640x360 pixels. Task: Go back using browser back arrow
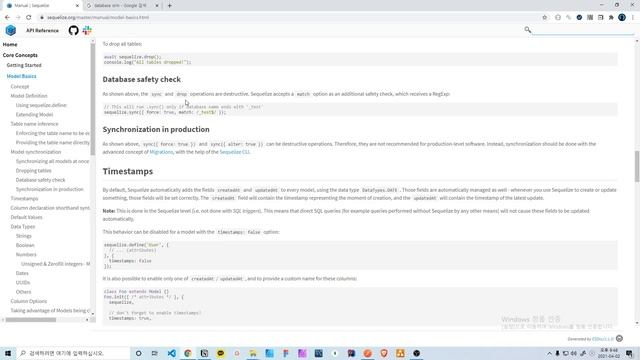click(7, 18)
